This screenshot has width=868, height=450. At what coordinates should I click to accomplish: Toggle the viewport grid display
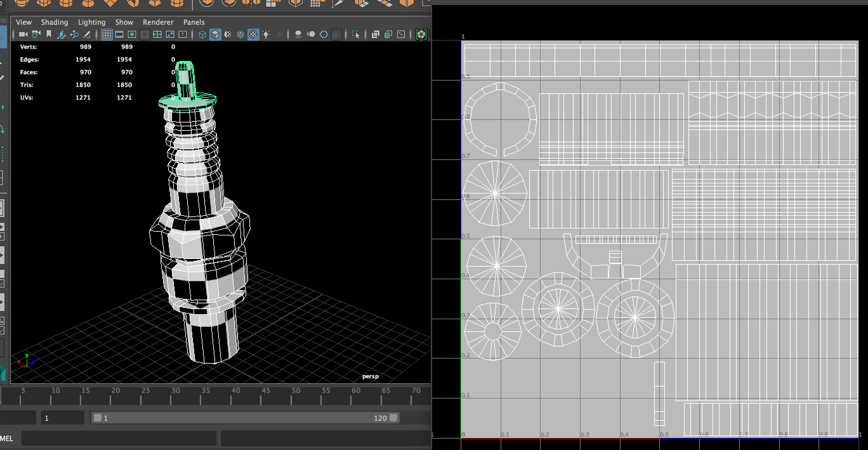107,34
